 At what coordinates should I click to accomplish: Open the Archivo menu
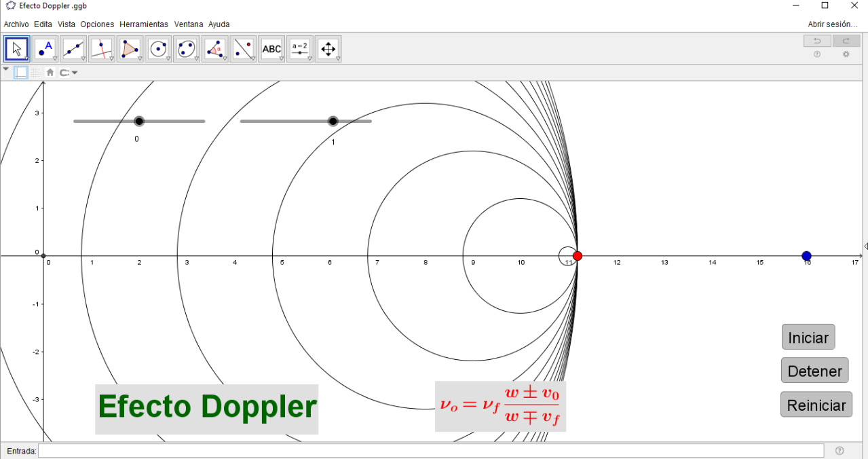pyautogui.click(x=16, y=24)
